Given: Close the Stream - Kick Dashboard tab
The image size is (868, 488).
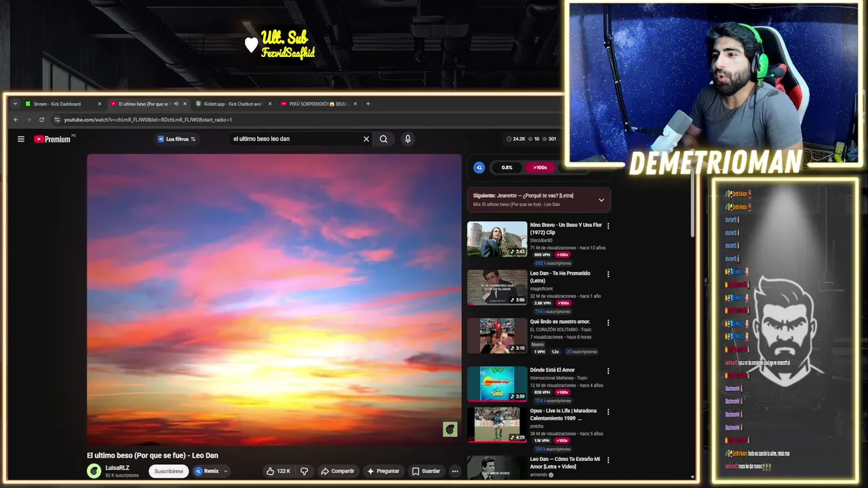Looking at the screenshot, I should click(100, 104).
